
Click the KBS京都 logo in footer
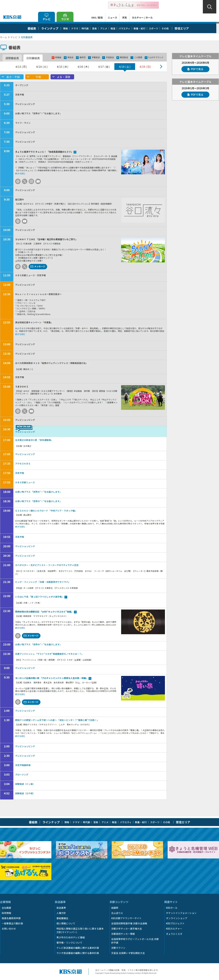[71, 972]
